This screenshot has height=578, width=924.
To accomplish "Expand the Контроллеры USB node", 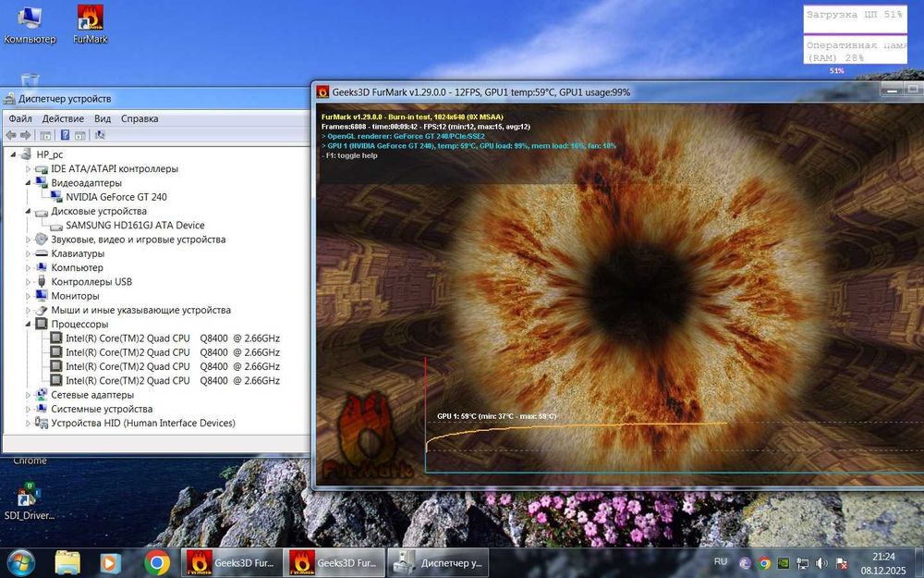I will click(27, 282).
